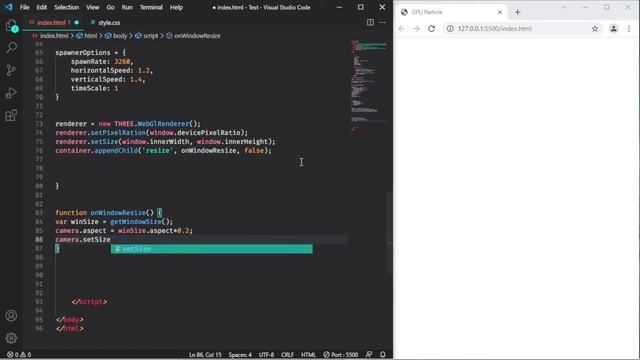Click the var winSize code line
The image size is (640, 360).
[114, 222]
